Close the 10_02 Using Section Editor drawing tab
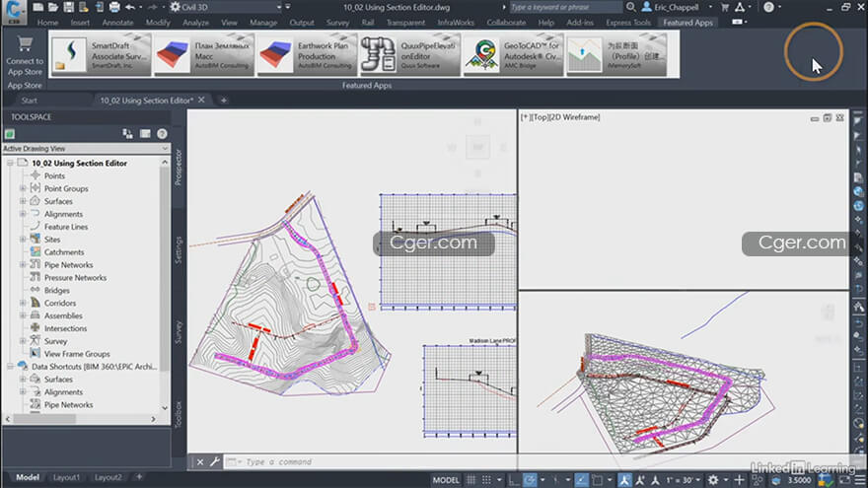868x488 pixels. (x=201, y=101)
